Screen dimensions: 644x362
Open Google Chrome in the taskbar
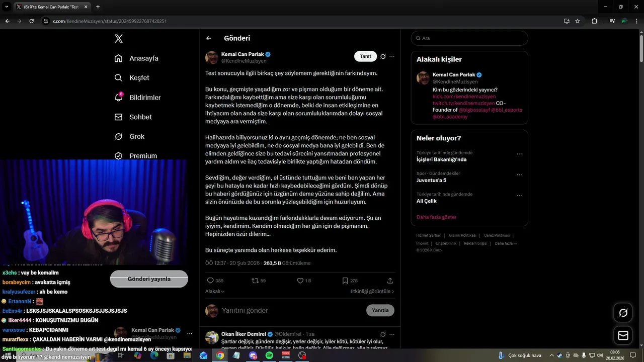220,355
